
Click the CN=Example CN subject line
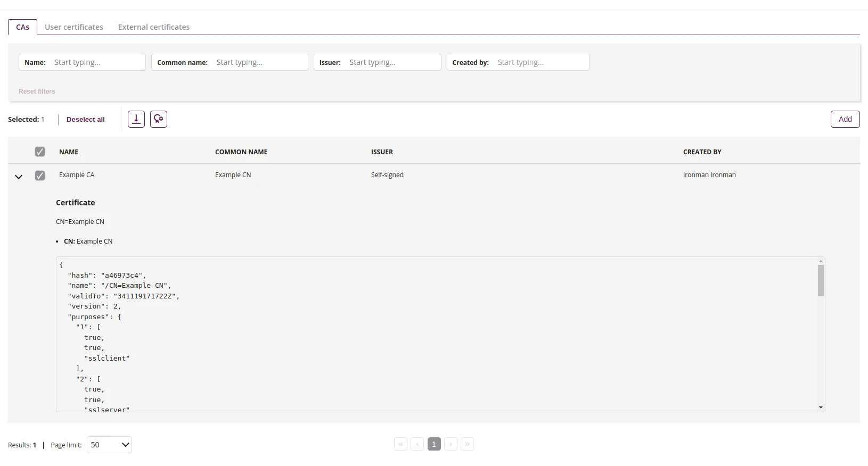(80, 222)
